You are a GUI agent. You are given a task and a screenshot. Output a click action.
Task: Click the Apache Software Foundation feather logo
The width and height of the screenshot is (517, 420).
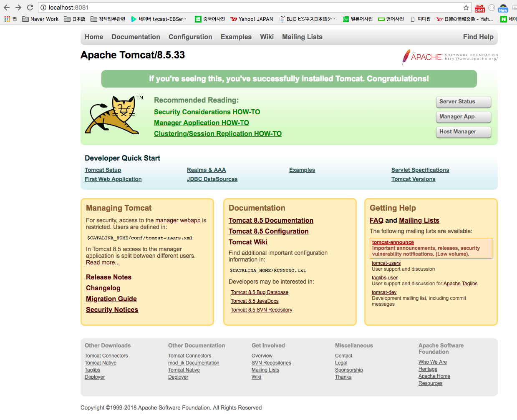click(450, 57)
